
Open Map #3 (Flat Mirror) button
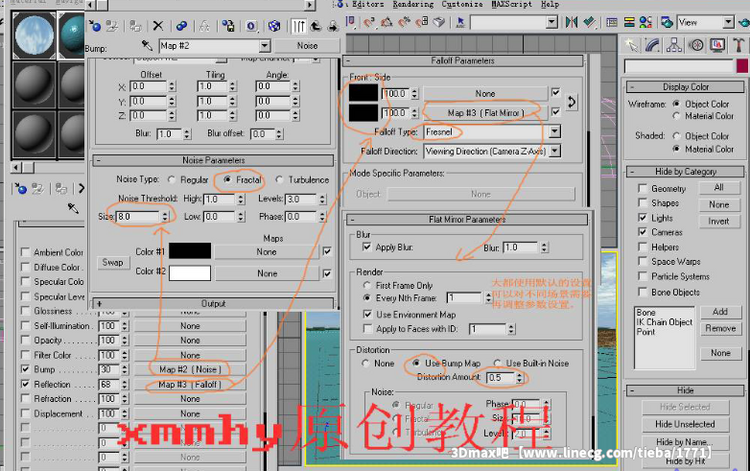pyautogui.click(x=485, y=113)
